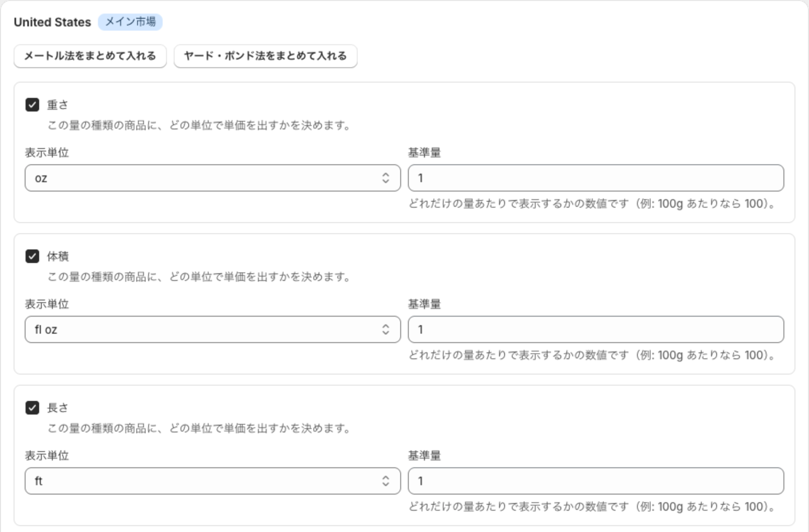Click the description text under 重さ
The width and height of the screenshot is (809, 532).
point(199,126)
